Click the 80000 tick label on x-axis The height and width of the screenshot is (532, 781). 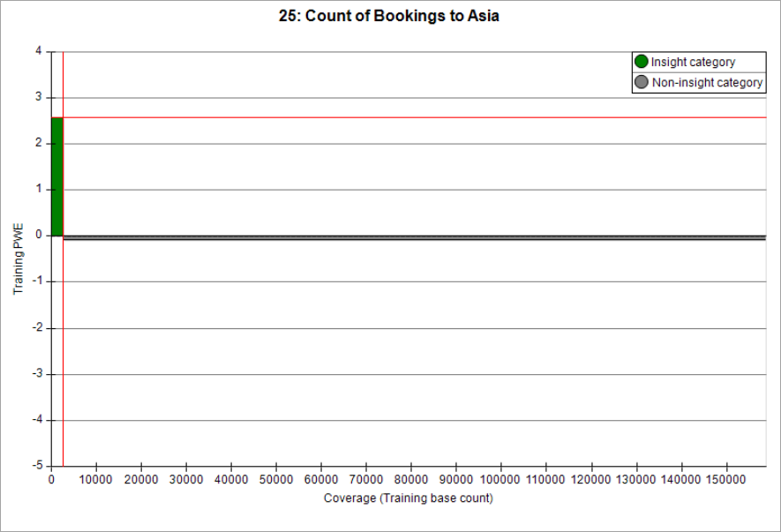[x=411, y=479]
